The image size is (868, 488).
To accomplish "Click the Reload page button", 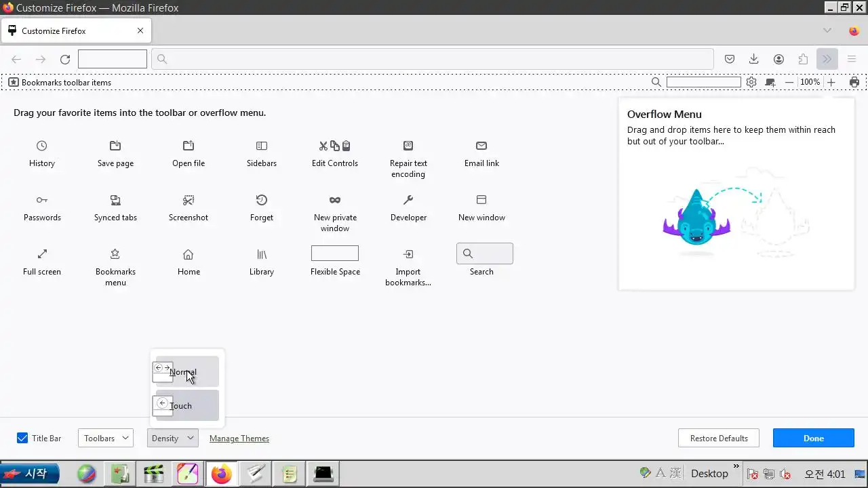I will (x=65, y=59).
